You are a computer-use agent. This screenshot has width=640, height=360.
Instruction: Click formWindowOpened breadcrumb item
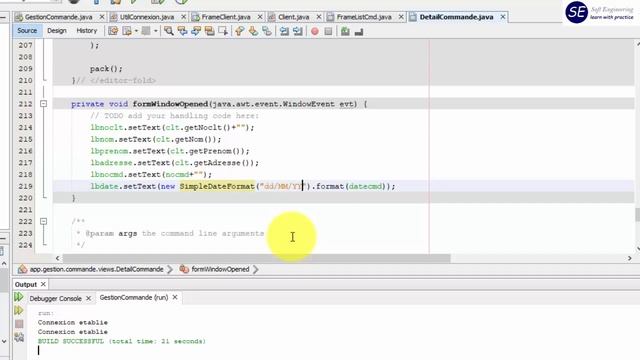coord(220,269)
